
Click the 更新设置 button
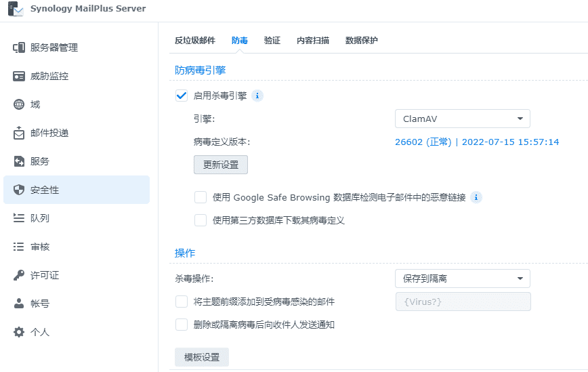click(x=221, y=165)
